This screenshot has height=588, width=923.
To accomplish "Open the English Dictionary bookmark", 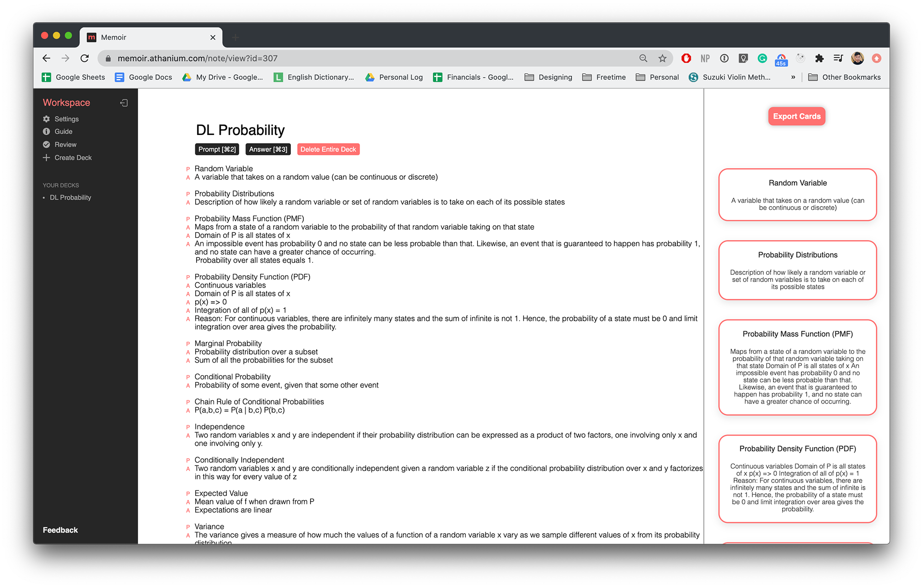I will 314,77.
